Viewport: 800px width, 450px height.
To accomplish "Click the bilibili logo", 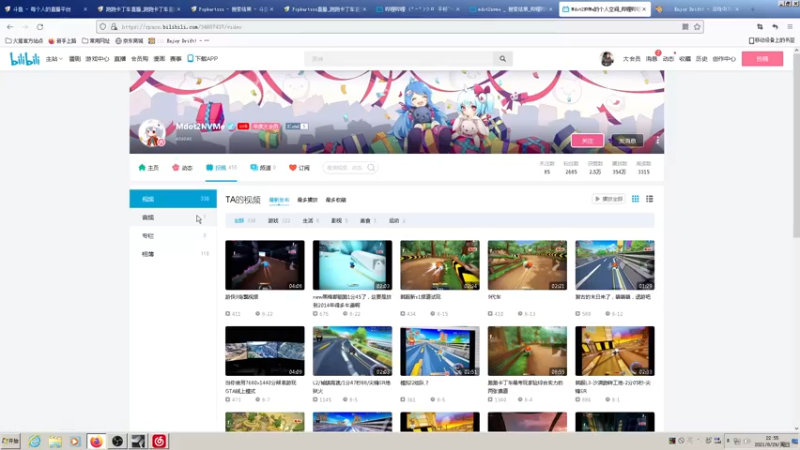I will [x=24, y=59].
